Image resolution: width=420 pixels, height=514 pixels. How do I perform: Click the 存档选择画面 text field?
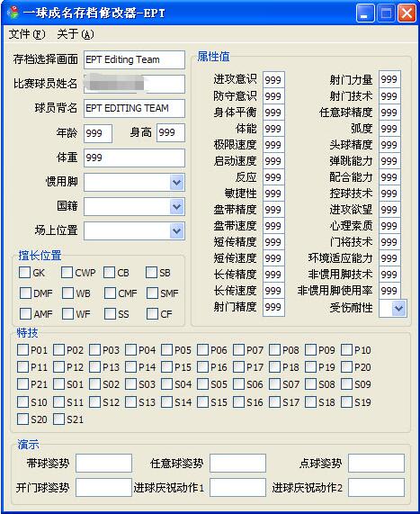(134, 59)
